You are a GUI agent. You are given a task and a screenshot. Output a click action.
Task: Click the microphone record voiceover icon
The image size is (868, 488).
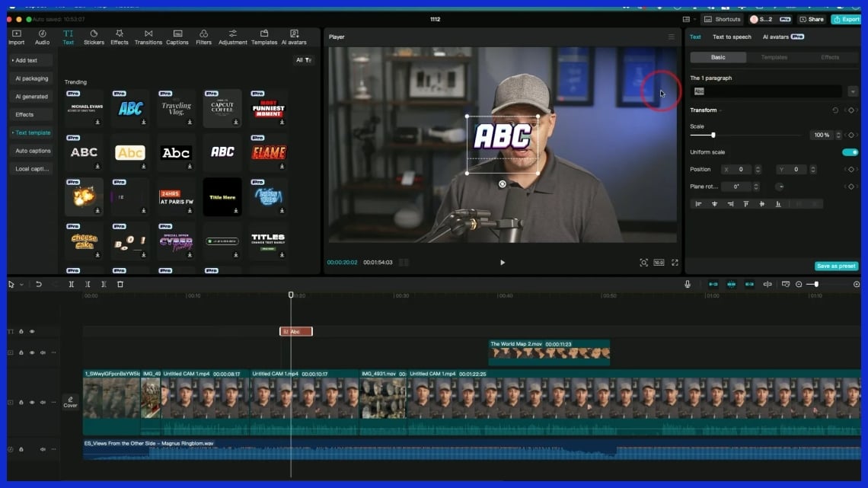click(688, 284)
